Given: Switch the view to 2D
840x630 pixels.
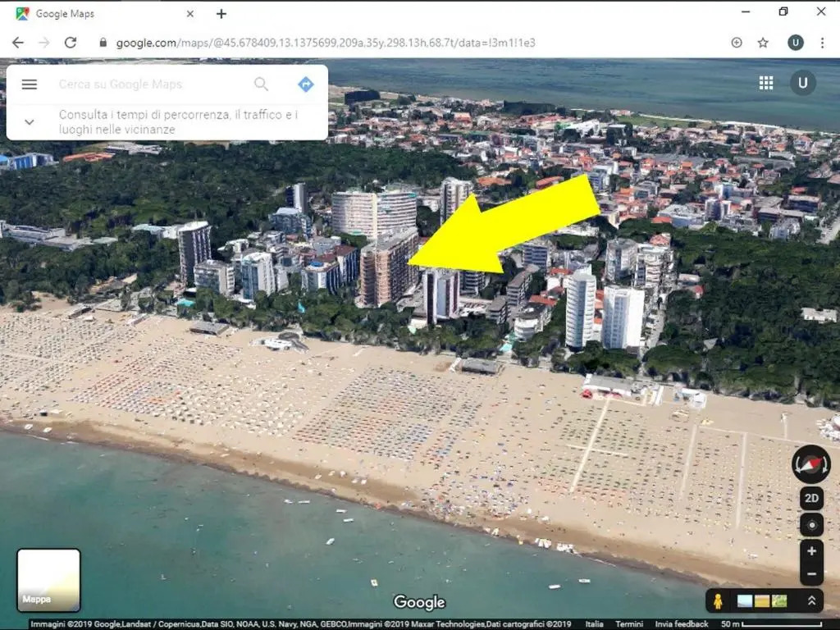Looking at the screenshot, I should tap(811, 498).
